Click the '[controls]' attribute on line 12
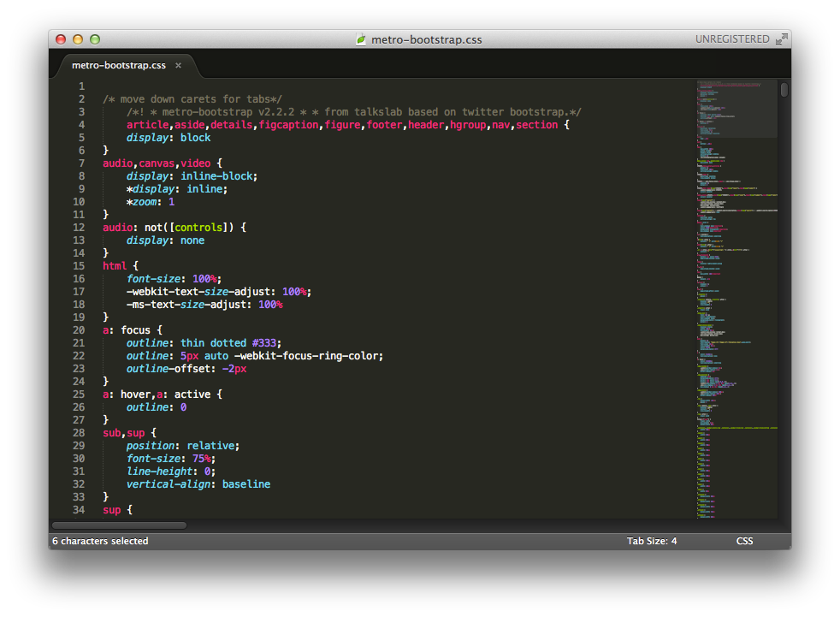Screen dimensions: 840x617 coord(198,228)
